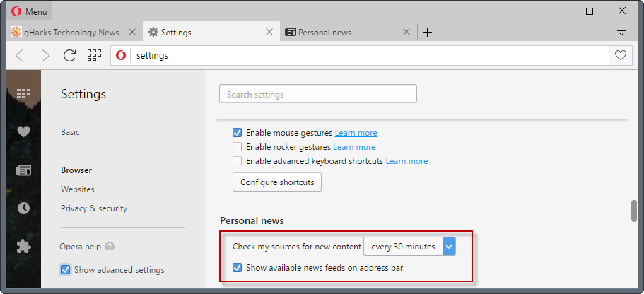
Task: Click the settings page vertical scrollbar
Action: pos(633,211)
